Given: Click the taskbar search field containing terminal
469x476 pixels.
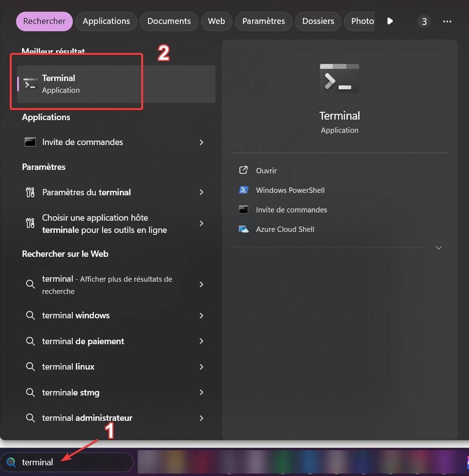Looking at the screenshot, I should click(x=67, y=462).
